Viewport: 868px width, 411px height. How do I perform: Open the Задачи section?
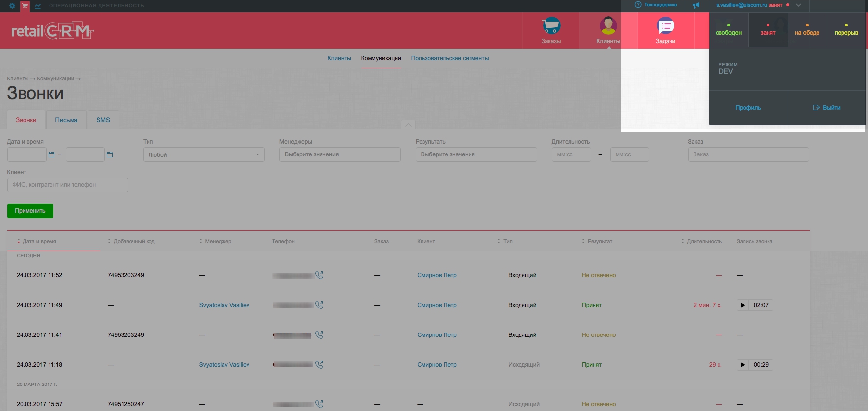(666, 30)
